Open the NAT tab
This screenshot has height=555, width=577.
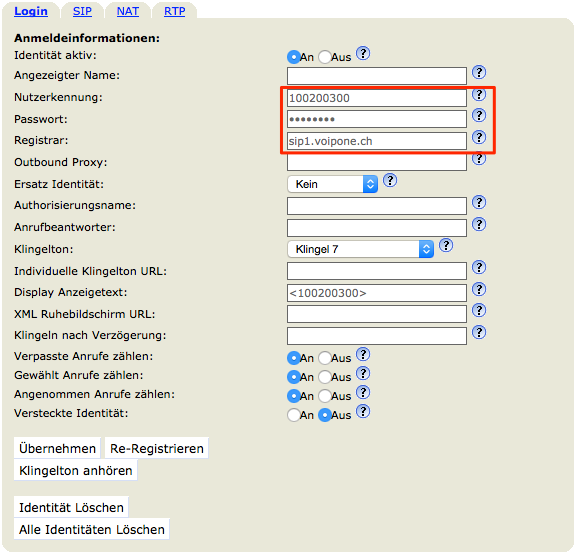coord(128,11)
